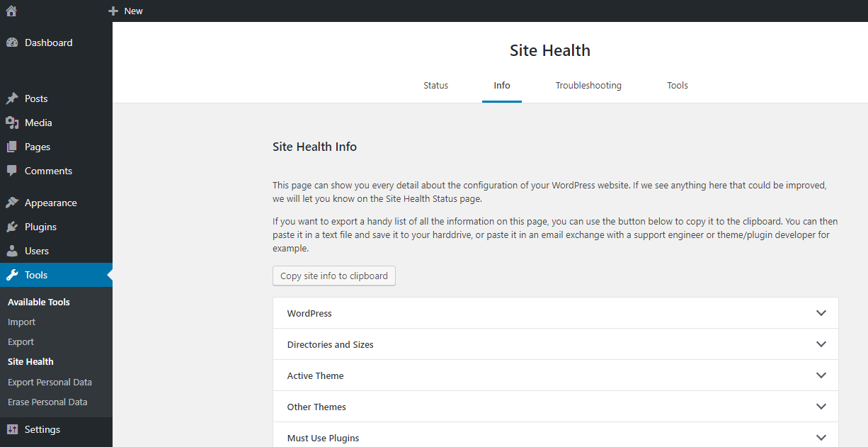868x447 pixels.
Task: Select the Posts pushpin icon
Action: click(13, 98)
